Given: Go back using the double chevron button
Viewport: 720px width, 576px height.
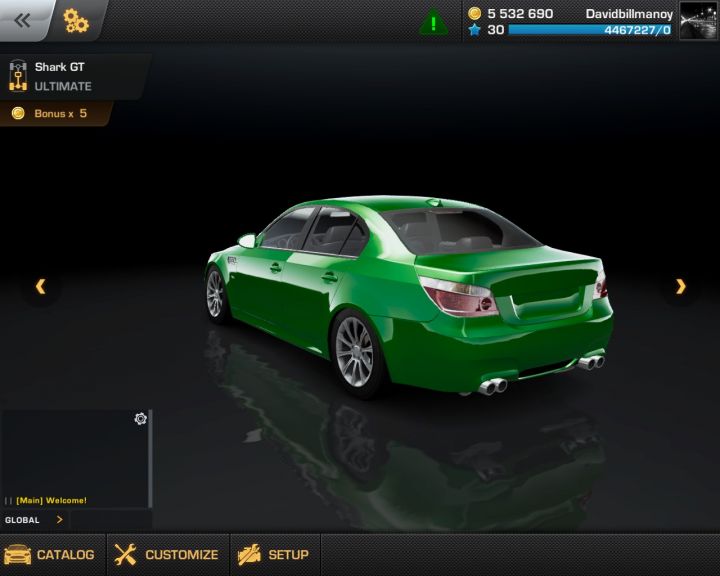Looking at the screenshot, I should click(x=22, y=20).
